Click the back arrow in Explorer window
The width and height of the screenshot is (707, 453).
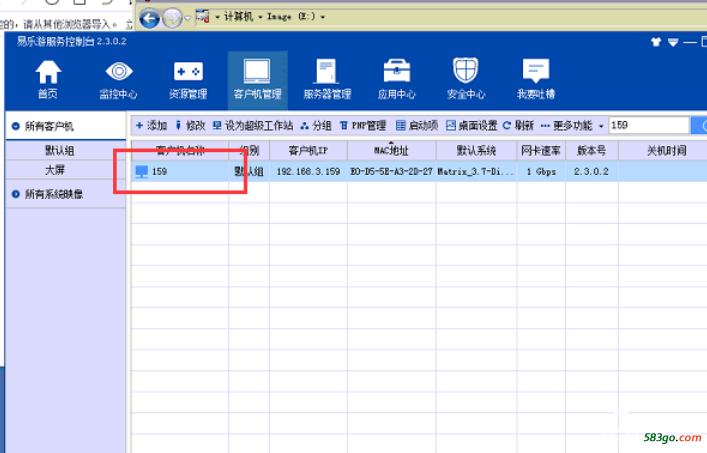pos(149,19)
